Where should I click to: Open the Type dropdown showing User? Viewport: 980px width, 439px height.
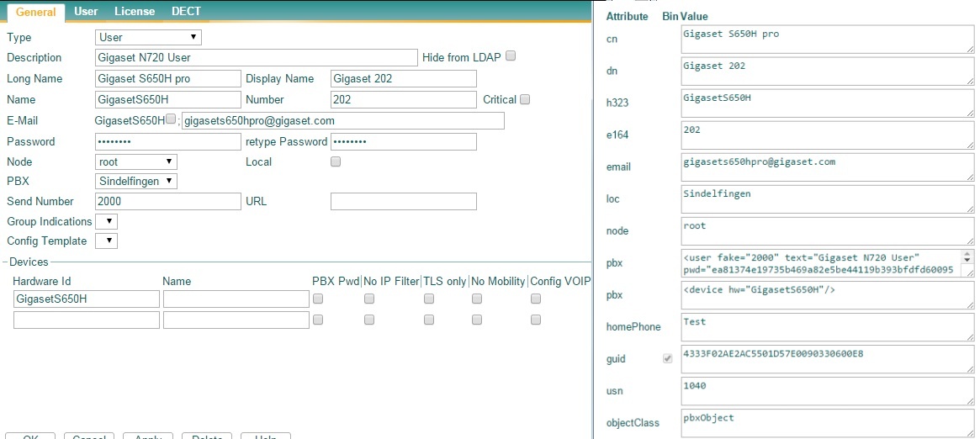coord(149,38)
